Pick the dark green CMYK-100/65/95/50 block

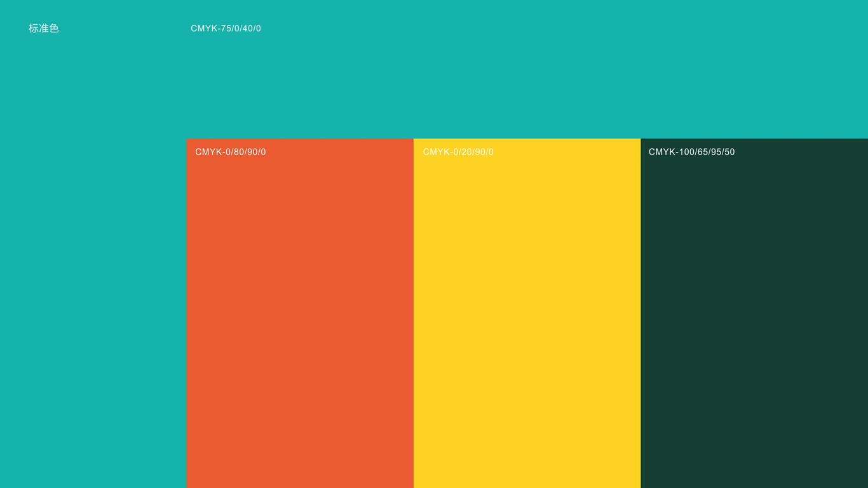tap(754, 313)
